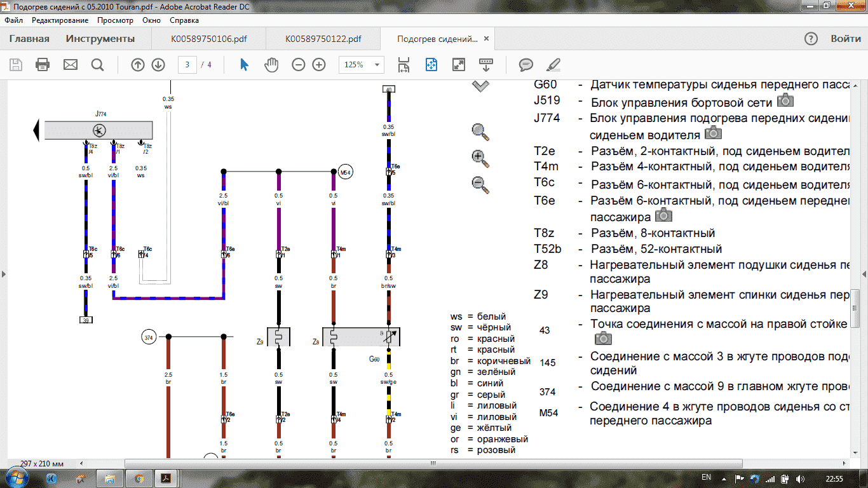Expand the left navigation pane arrow

(x=4, y=274)
